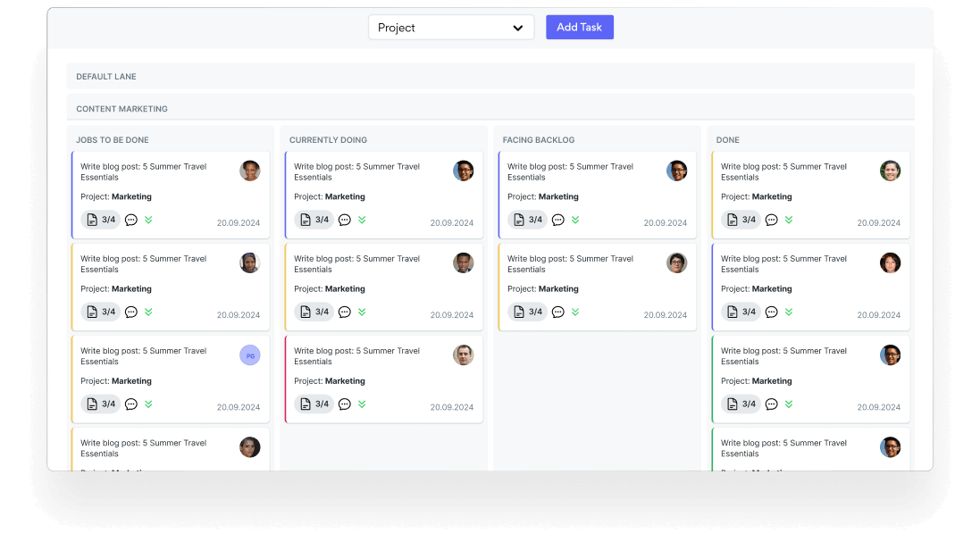Click green priority chevrons on second Facing Backlog card
The image size is (980, 558).
[x=575, y=312]
